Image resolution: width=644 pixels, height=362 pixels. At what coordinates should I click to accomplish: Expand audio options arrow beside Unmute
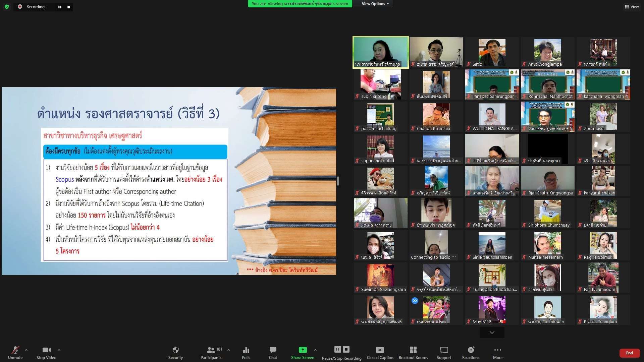click(x=26, y=350)
